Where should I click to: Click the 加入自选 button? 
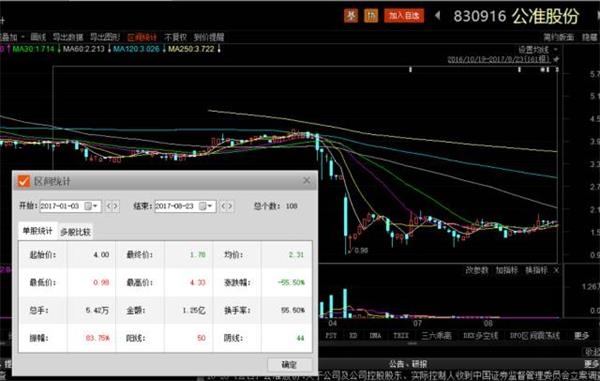pyautogui.click(x=404, y=16)
